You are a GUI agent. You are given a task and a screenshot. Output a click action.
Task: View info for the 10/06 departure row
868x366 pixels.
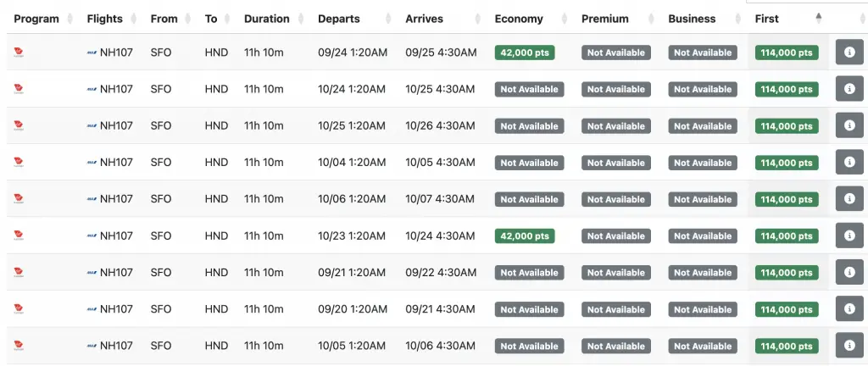(849, 199)
